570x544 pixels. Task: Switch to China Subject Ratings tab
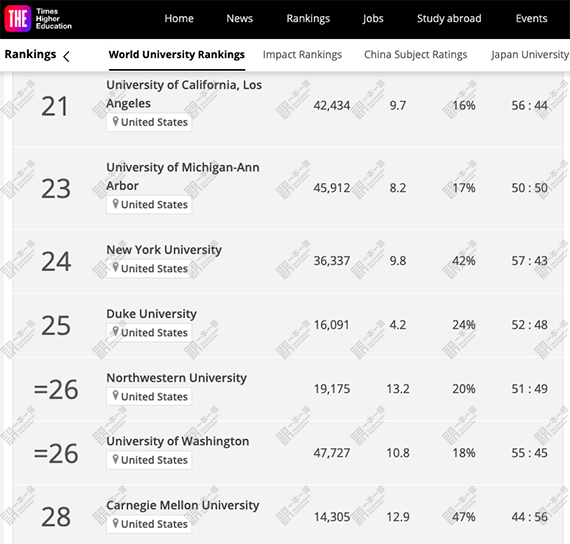click(416, 55)
